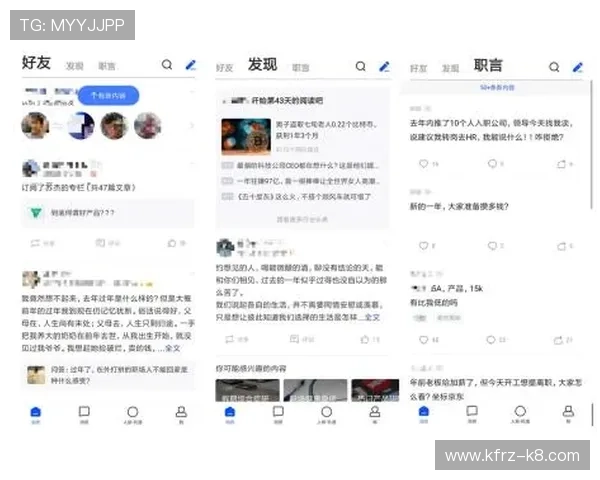Open the card with green V logo
The width and height of the screenshot is (600, 480).
tap(108, 213)
